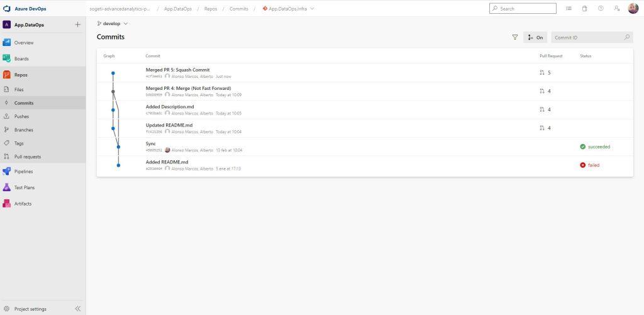Click the Commit ID search field
The width and height of the screenshot is (644, 315).
pyautogui.click(x=587, y=38)
